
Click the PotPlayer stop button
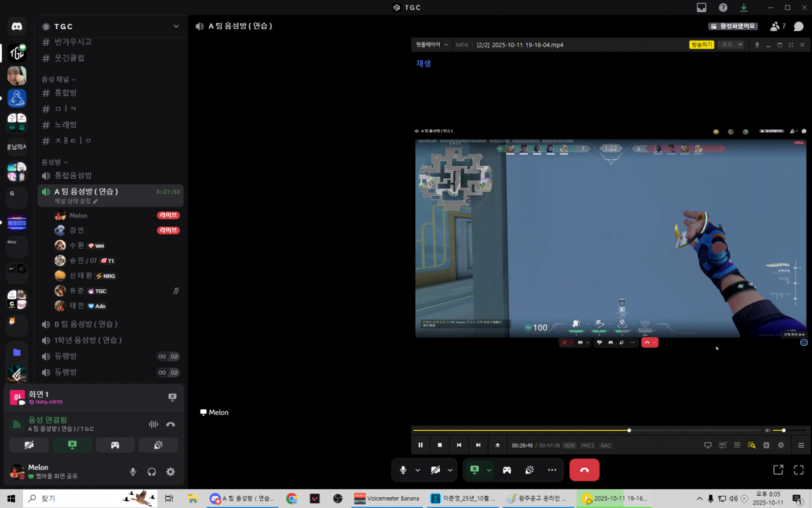(440, 445)
